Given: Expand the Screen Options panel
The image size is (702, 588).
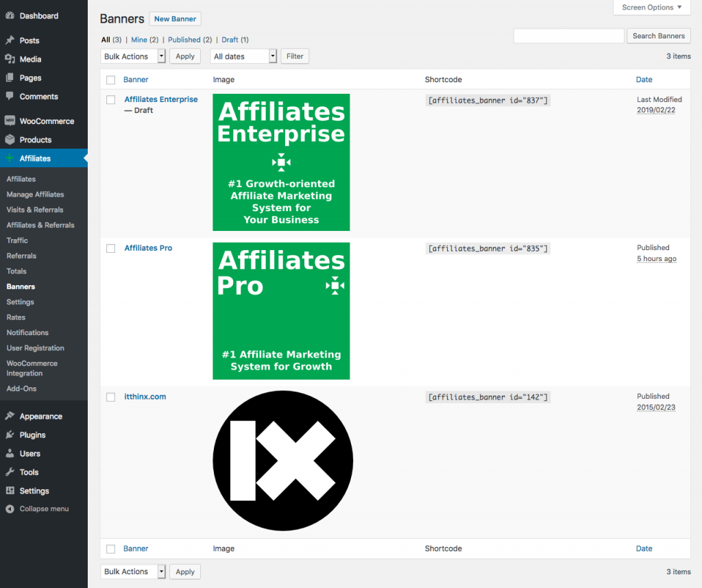Looking at the screenshot, I should pyautogui.click(x=652, y=7).
